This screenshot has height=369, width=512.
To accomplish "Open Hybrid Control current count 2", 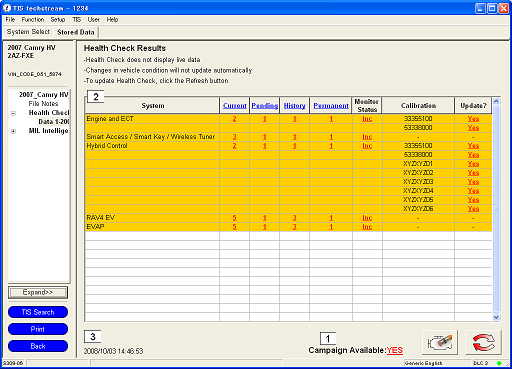I will click(234, 146).
